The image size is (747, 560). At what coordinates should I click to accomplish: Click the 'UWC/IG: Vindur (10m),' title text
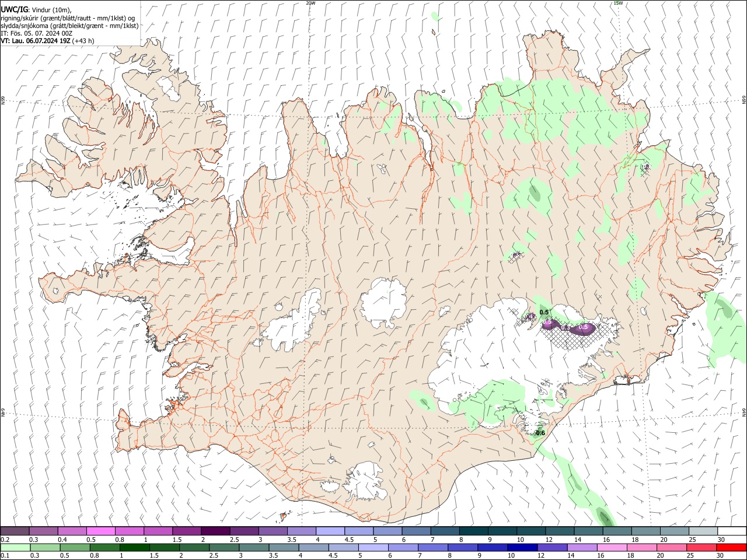pyautogui.click(x=36, y=9)
